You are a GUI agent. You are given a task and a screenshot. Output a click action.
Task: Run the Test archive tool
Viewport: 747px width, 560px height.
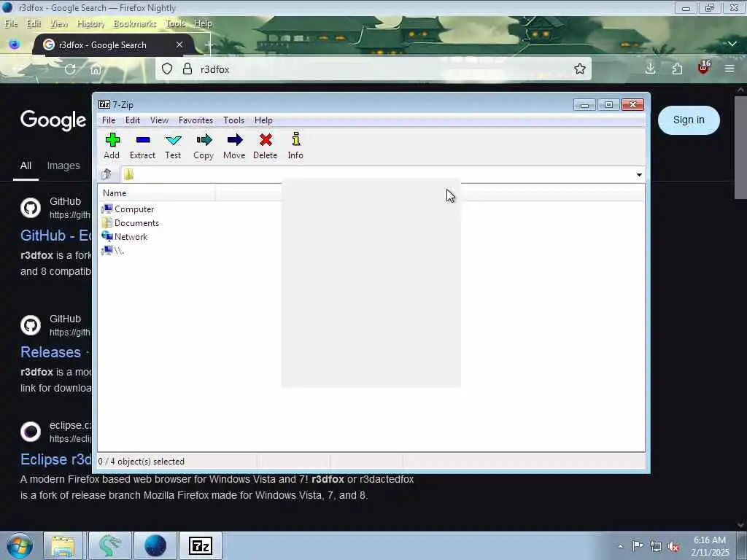click(x=173, y=146)
